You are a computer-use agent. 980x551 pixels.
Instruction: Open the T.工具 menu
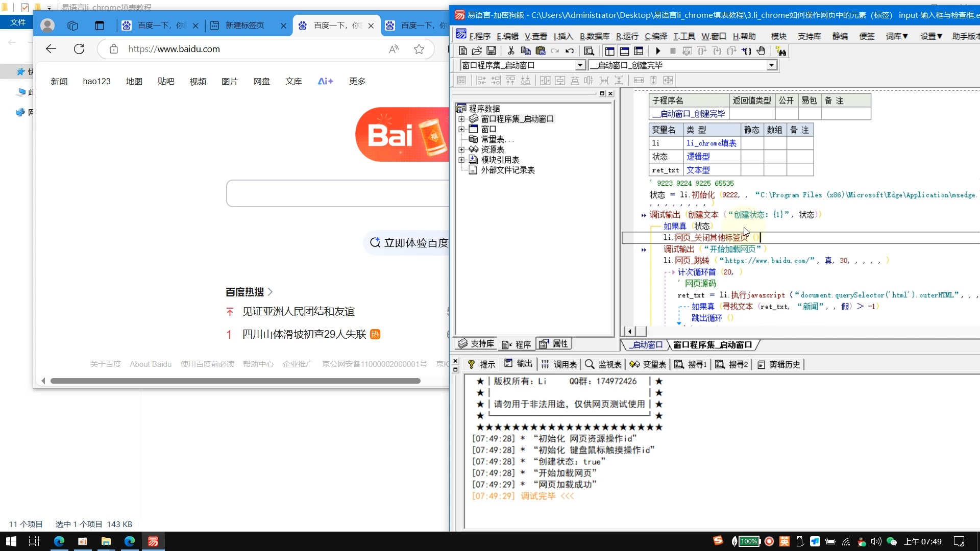(684, 36)
